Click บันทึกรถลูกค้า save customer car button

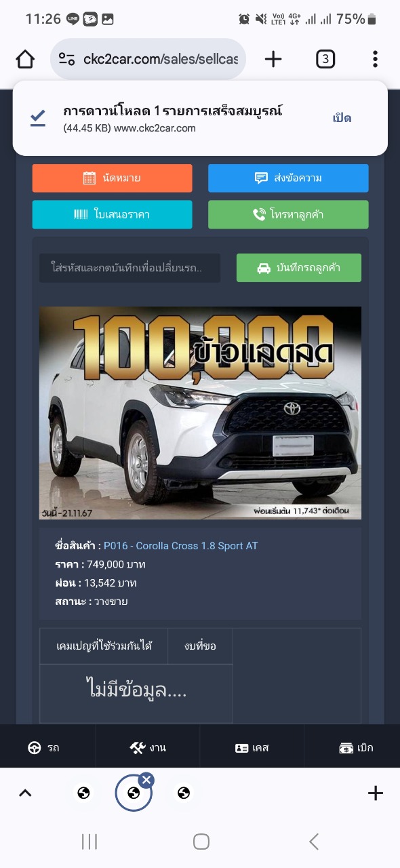pos(299,268)
